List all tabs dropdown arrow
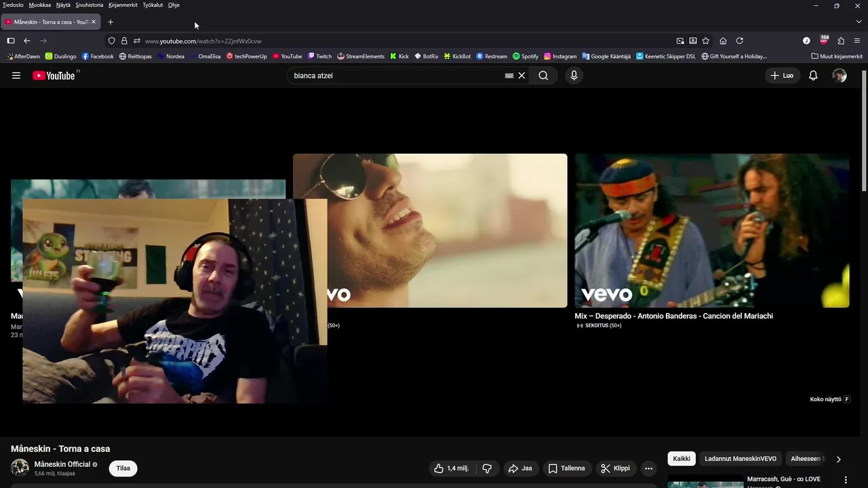Screen dimensions: 868x488 858,22
